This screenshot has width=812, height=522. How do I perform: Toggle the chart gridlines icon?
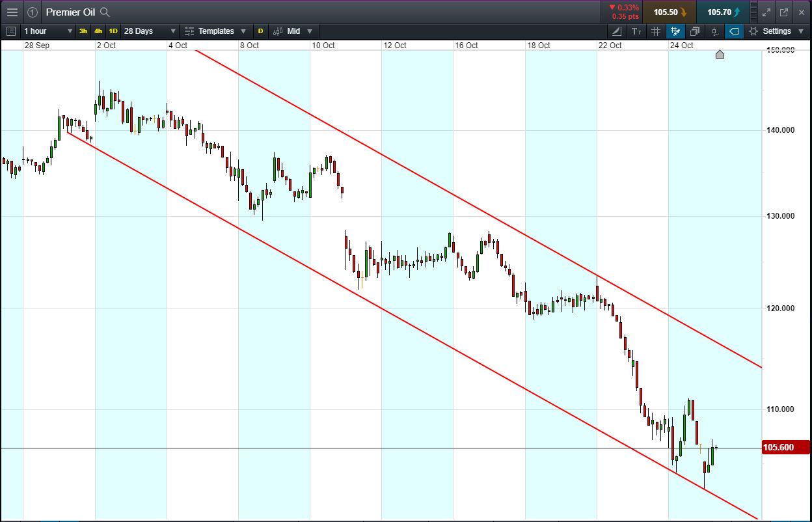[656, 31]
